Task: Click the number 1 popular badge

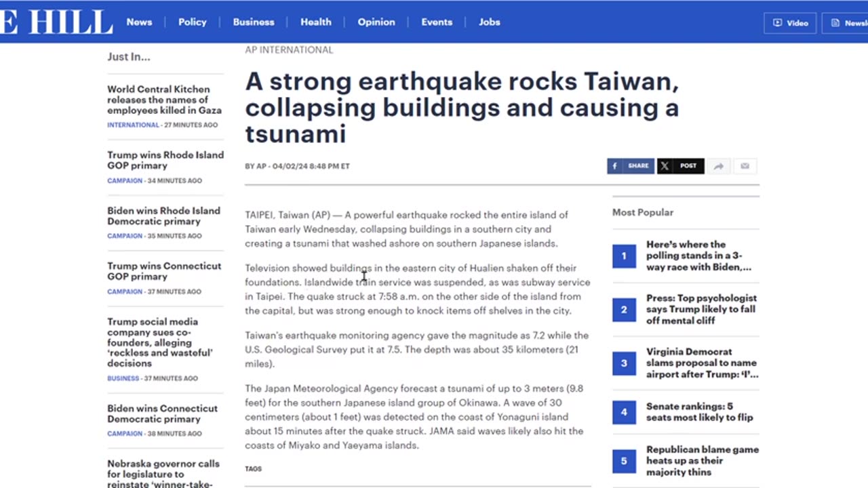Action: [624, 256]
